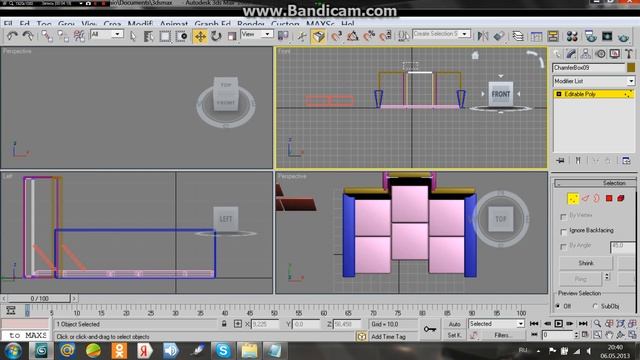640x360 pixels.
Task: Click the Set Key button
Action: point(454,335)
